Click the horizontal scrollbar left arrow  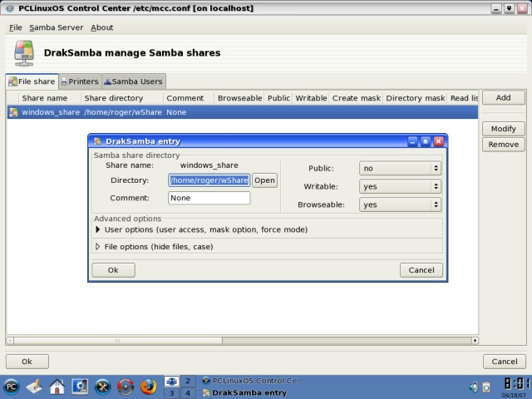(x=10, y=340)
